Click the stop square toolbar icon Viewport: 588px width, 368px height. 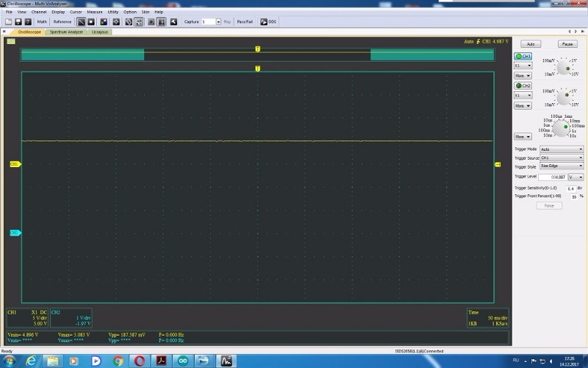point(91,22)
